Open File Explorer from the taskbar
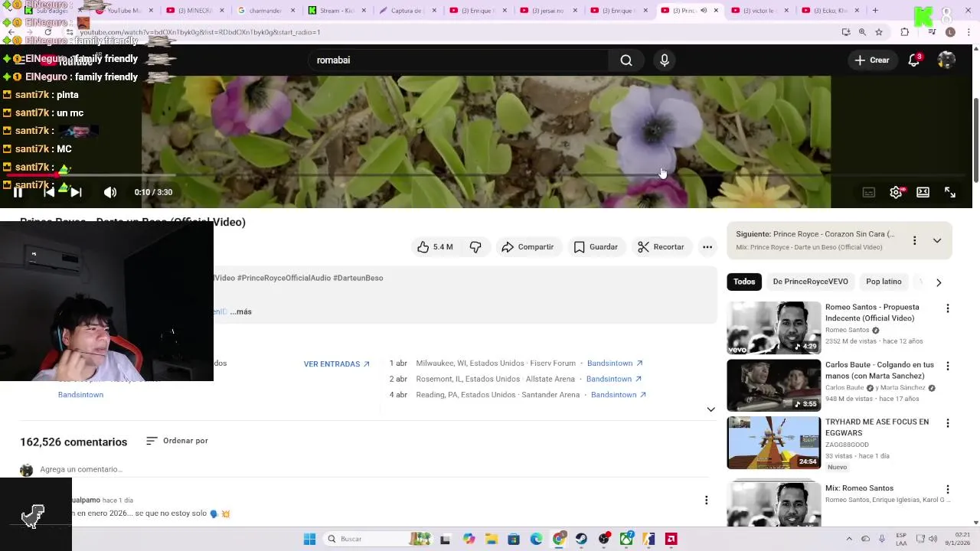The width and height of the screenshot is (980, 551). pos(492,539)
